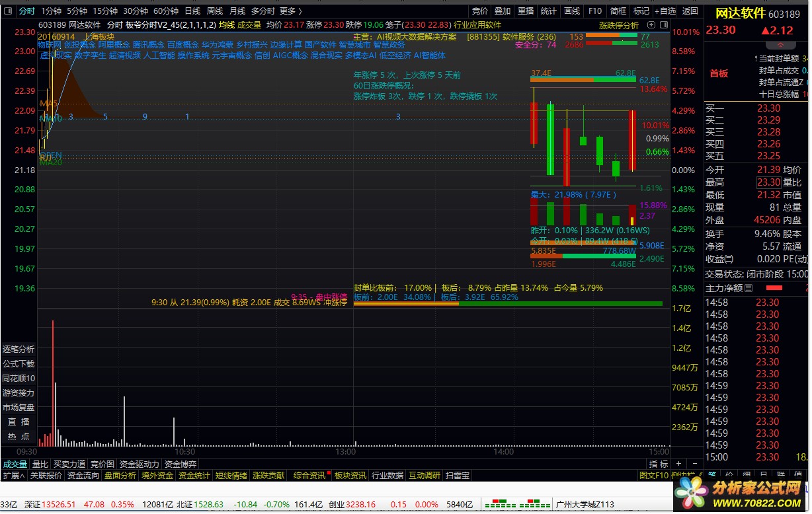Open 同花顺10 from the side list
The image size is (812, 514).
point(19,378)
